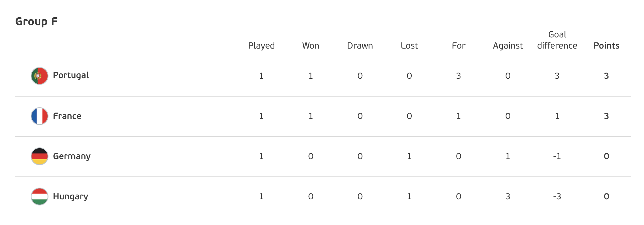644x225 pixels.
Task: Select the Points column header
Action: click(606, 46)
